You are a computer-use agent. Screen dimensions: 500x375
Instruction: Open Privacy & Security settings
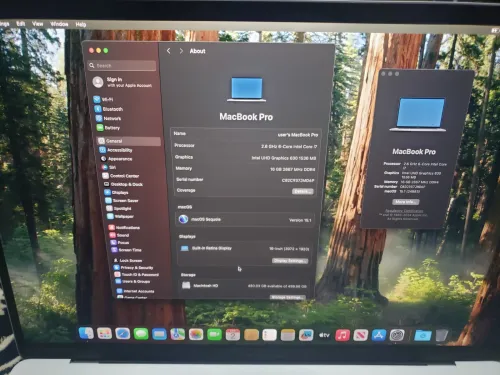(133, 267)
